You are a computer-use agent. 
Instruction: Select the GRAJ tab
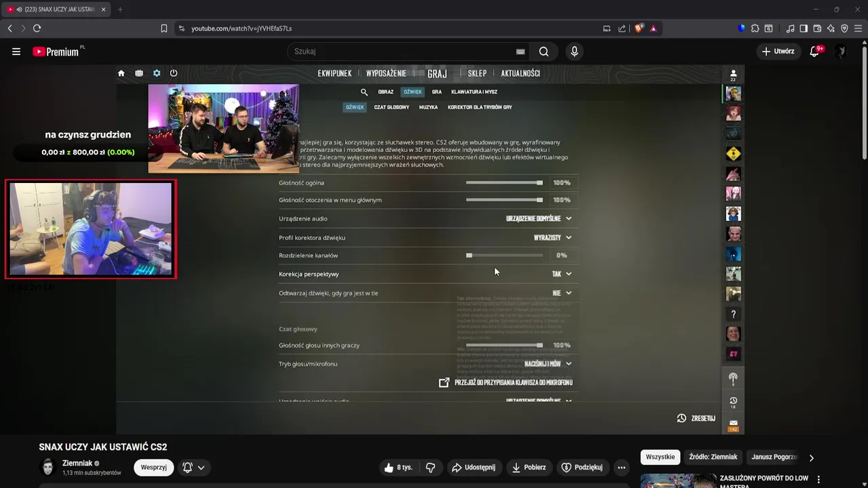(437, 73)
